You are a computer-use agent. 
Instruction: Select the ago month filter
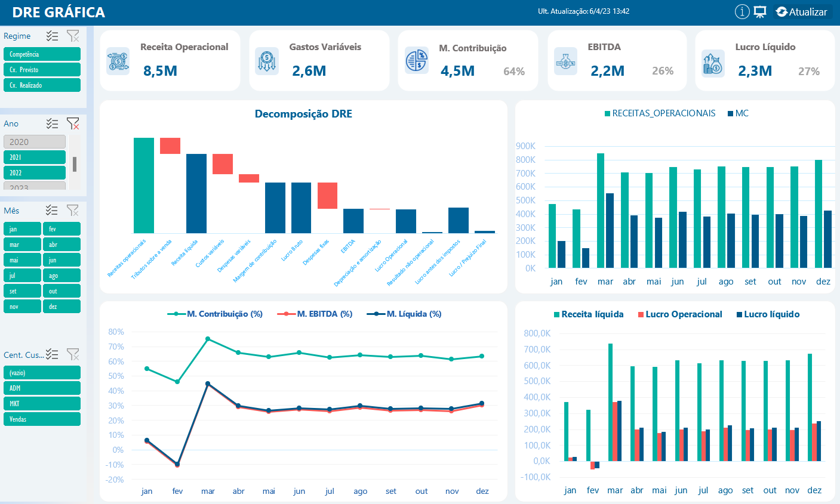coord(61,276)
